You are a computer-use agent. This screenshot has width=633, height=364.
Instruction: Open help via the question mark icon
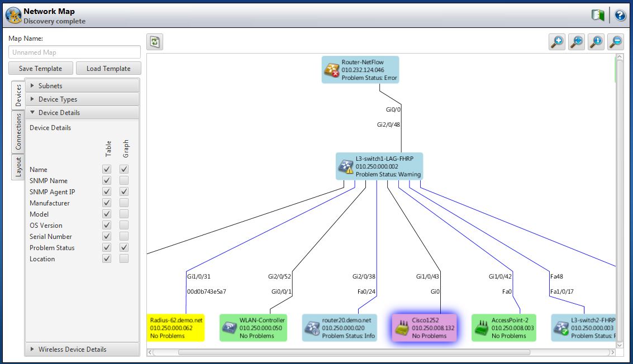click(x=620, y=15)
